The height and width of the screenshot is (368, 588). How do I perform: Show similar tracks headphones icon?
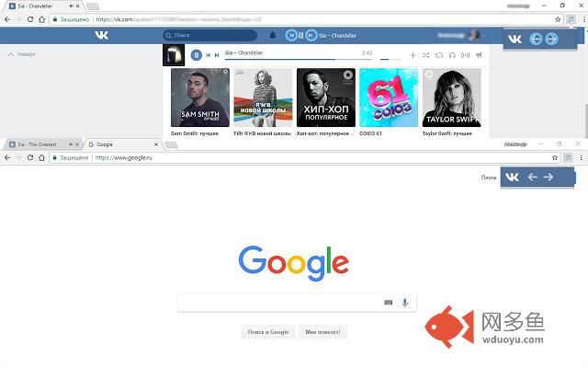point(452,55)
